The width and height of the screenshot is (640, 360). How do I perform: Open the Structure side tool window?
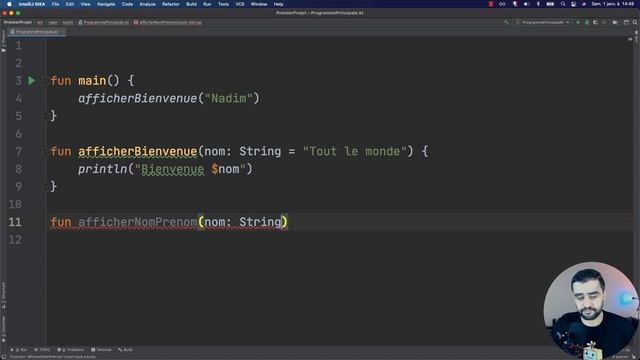point(3,295)
